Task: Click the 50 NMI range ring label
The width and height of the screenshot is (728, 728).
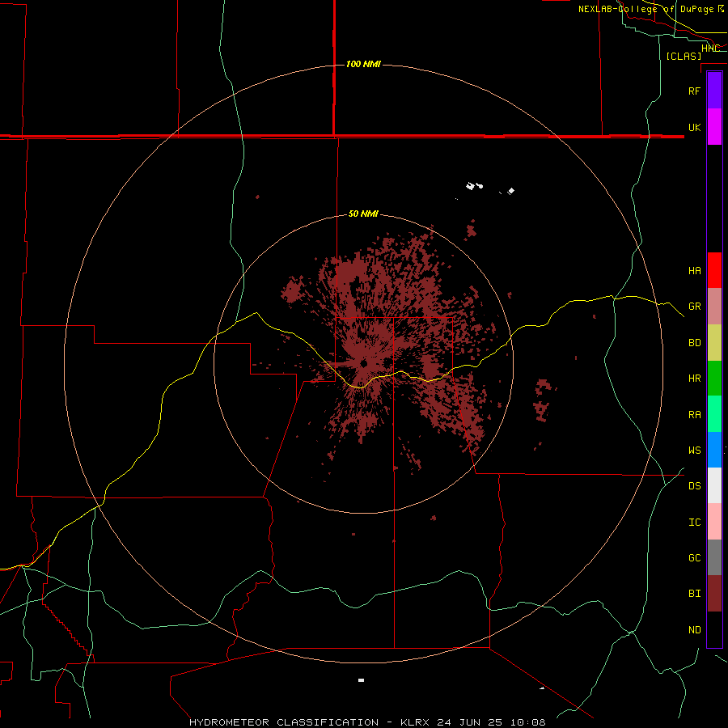Action: pos(363,214)
